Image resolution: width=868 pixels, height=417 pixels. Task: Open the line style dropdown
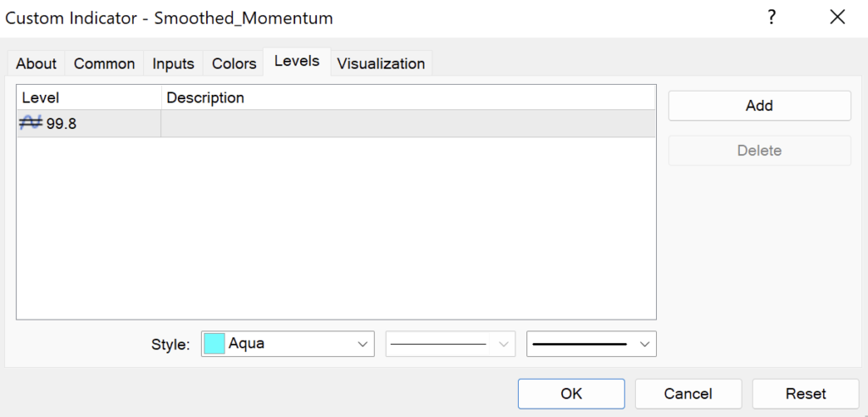[x=450, y=343]
